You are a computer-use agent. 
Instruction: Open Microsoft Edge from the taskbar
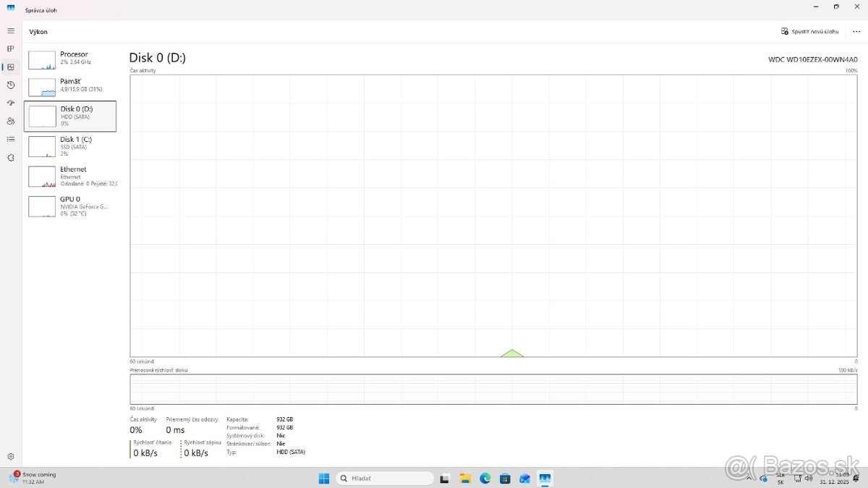tap(485, 479)
